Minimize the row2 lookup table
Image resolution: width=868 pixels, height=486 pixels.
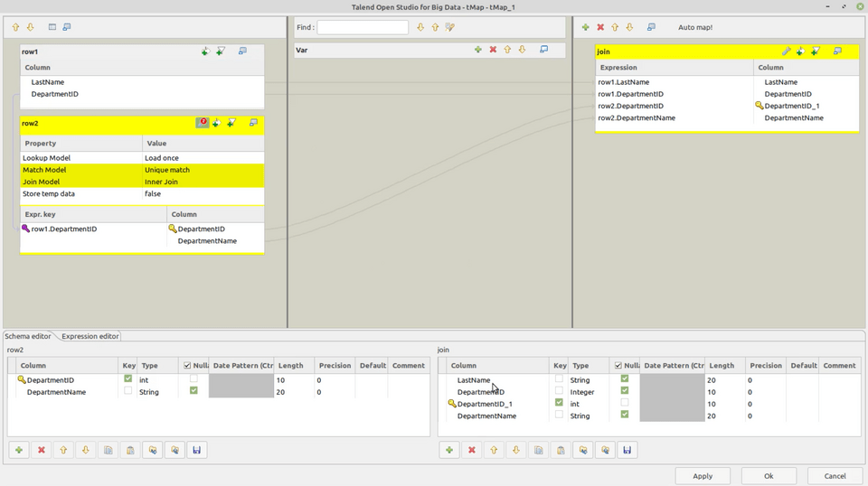[x=253, y=123]
